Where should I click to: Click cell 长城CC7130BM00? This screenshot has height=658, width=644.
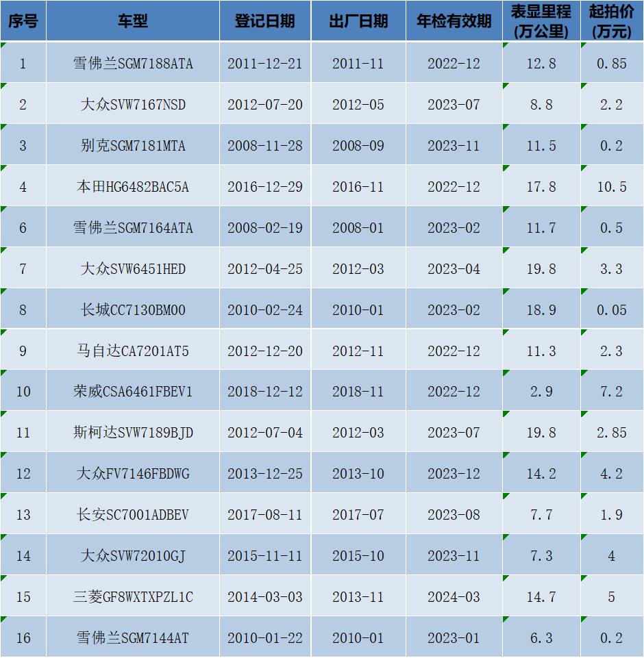pos(133,309)
